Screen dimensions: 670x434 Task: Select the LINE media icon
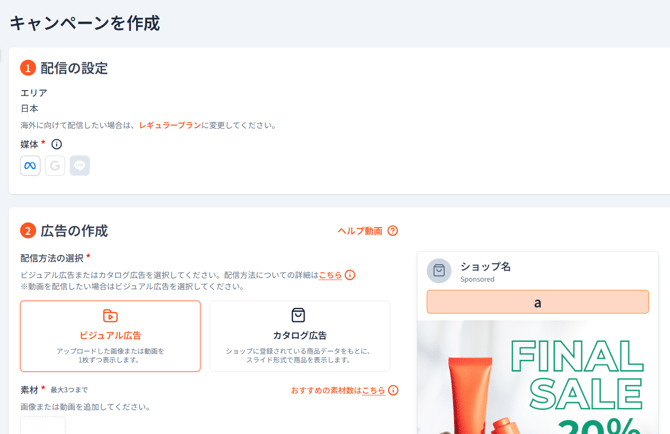80,166
